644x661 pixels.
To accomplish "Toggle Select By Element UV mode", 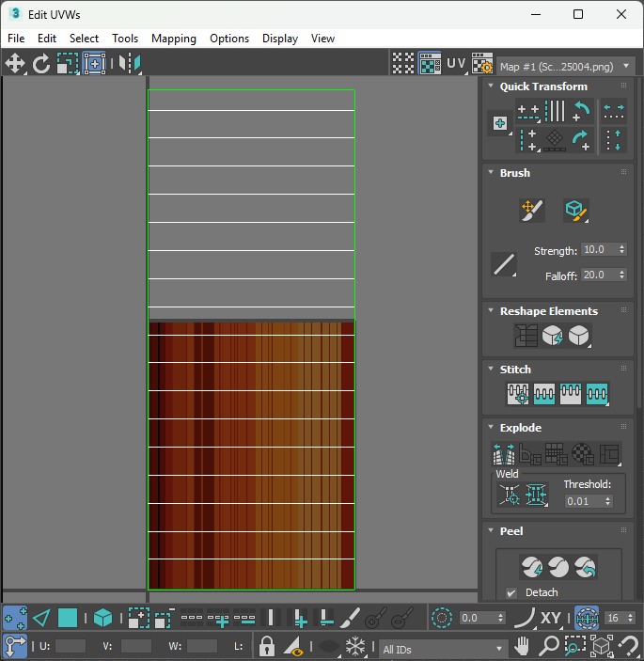I will click(102, 618).
